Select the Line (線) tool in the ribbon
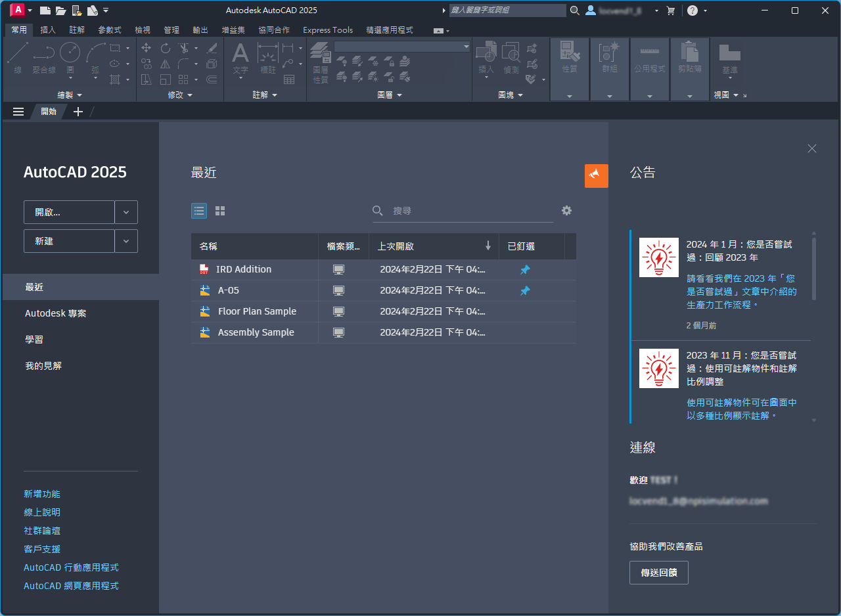The image size is (841, 616). (18, 58)
